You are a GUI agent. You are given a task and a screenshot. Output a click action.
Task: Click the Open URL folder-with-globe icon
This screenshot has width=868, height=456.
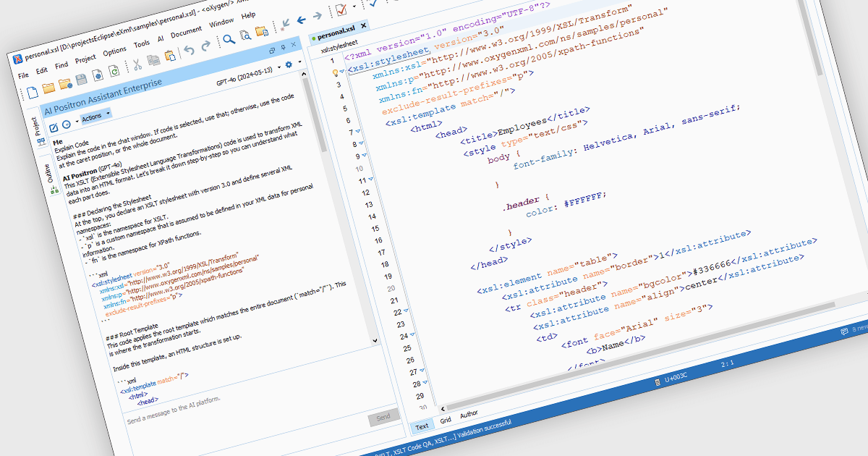65,84
